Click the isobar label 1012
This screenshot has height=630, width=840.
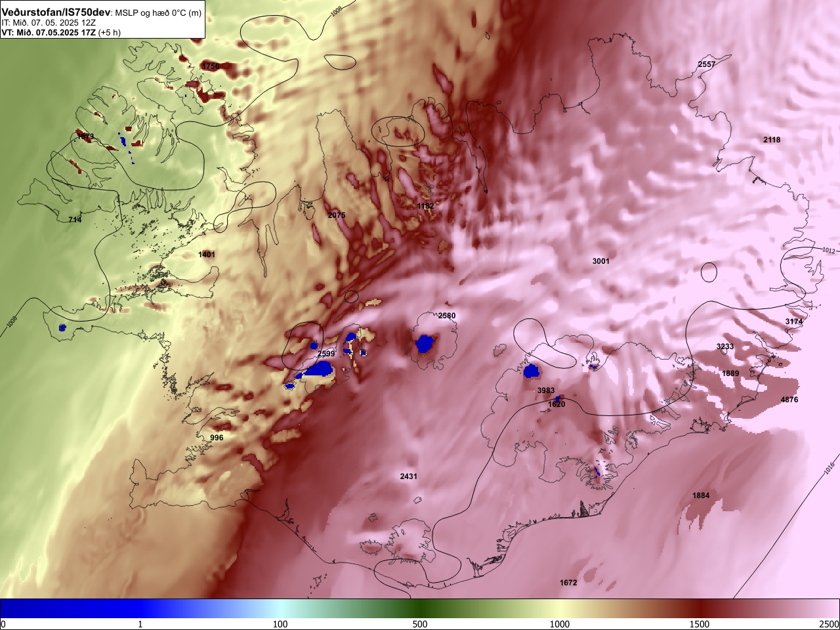pos(828,250)
